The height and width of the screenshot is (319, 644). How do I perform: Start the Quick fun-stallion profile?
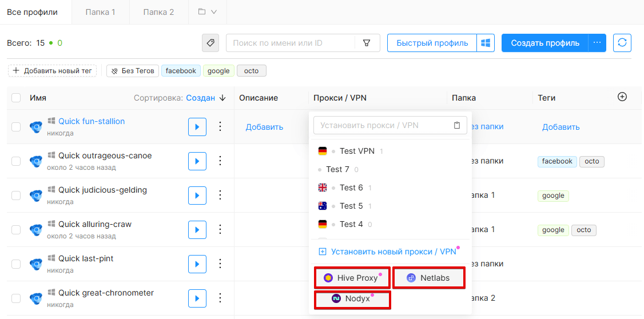point(197,127)
